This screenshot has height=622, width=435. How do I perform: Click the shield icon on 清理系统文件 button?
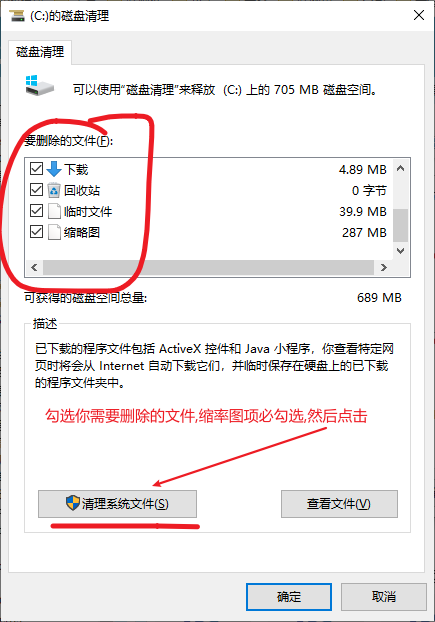pyautogui.click(x=73, y=503)
